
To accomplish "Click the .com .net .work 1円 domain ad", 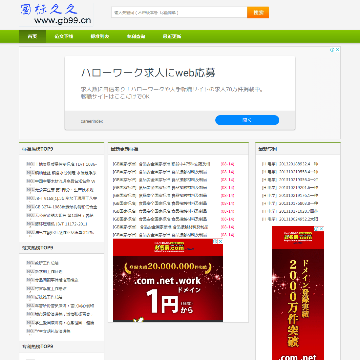I will click(x=168, y=280).
